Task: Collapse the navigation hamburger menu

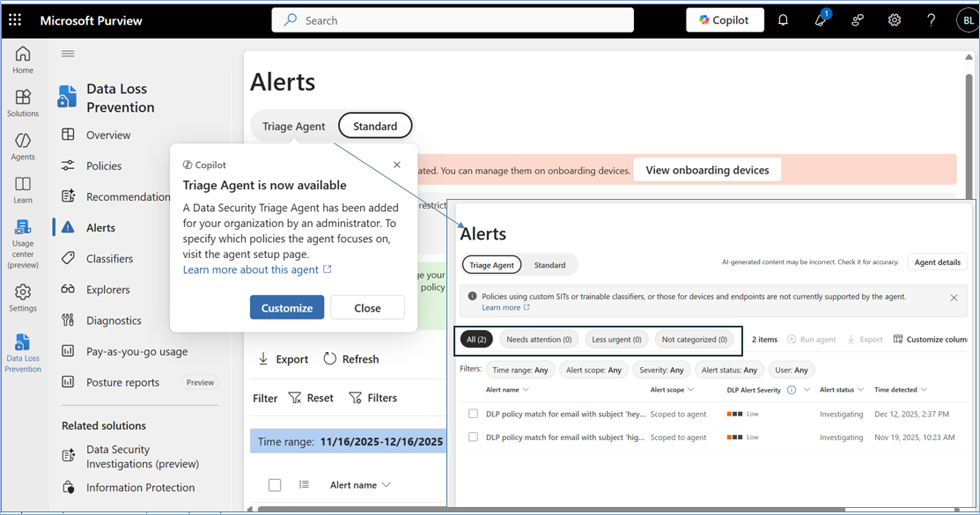Action: [68, 54]
